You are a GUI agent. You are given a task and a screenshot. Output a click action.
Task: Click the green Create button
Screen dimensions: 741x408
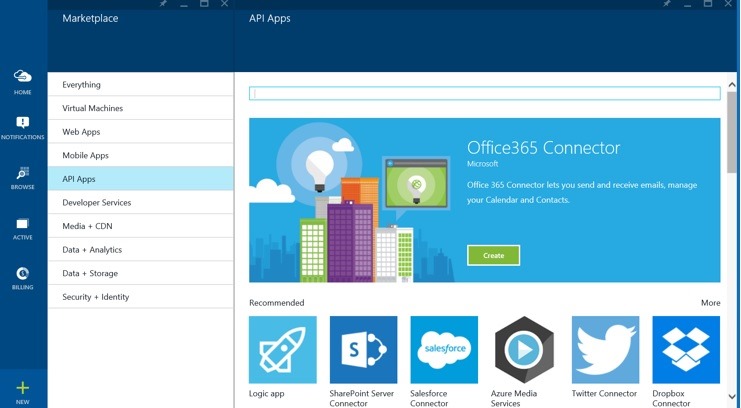(x=493, y=255)
